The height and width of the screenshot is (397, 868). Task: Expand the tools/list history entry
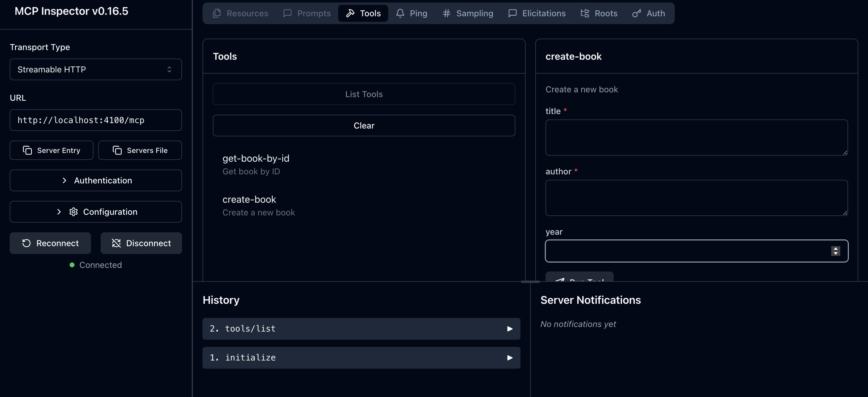pyautogui.click(x=362, y=329)
